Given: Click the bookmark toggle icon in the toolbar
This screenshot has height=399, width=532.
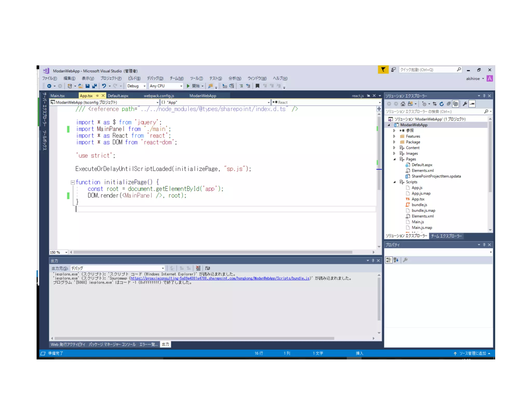Looking at the screenshot, I should (257, 86).
